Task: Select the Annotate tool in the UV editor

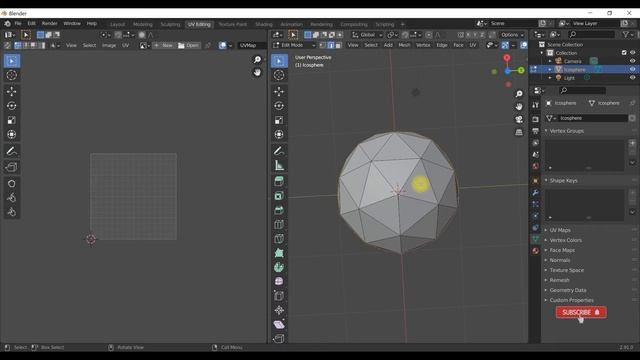Action: [11, 151]
